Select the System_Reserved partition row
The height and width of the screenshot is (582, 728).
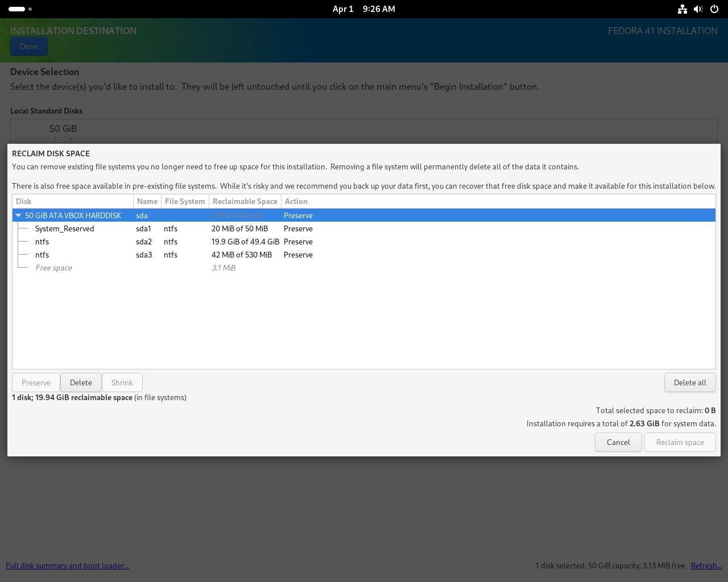(364, 228)
